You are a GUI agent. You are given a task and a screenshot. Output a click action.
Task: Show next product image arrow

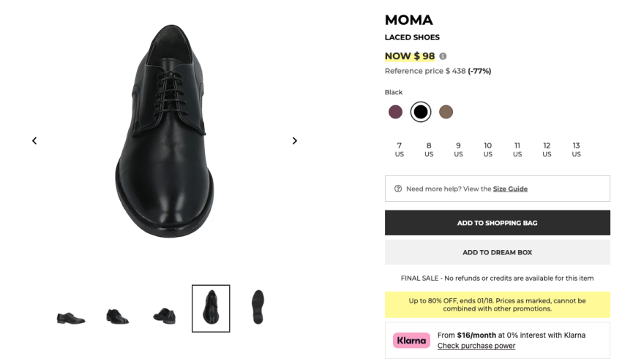pos(295,141)
